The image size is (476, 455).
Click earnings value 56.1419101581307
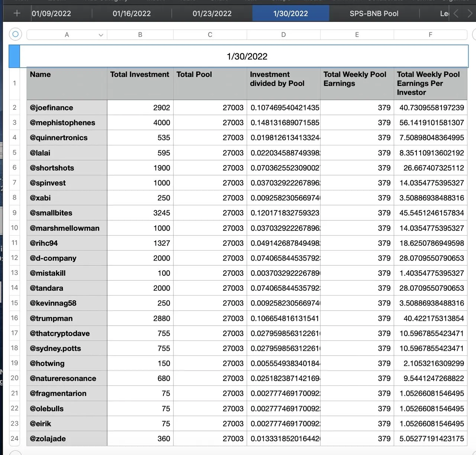click(x=430, y=123)
